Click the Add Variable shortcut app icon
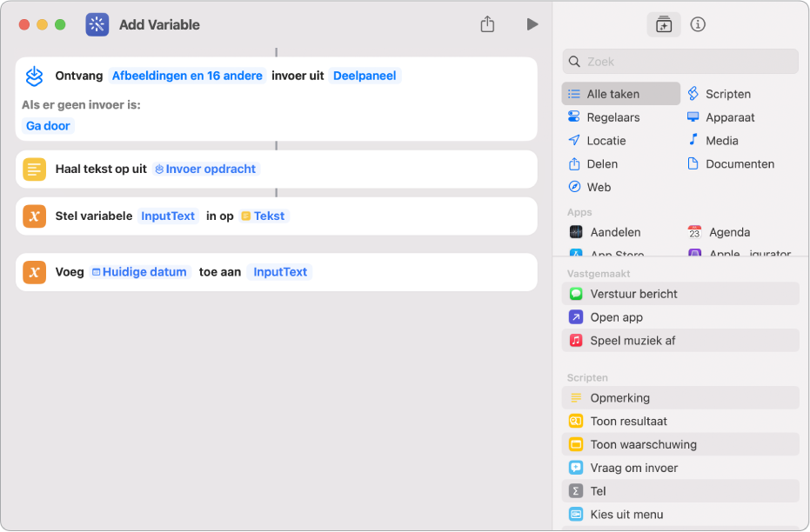Screen dimensions: 810x532 [x=97, y=24]
